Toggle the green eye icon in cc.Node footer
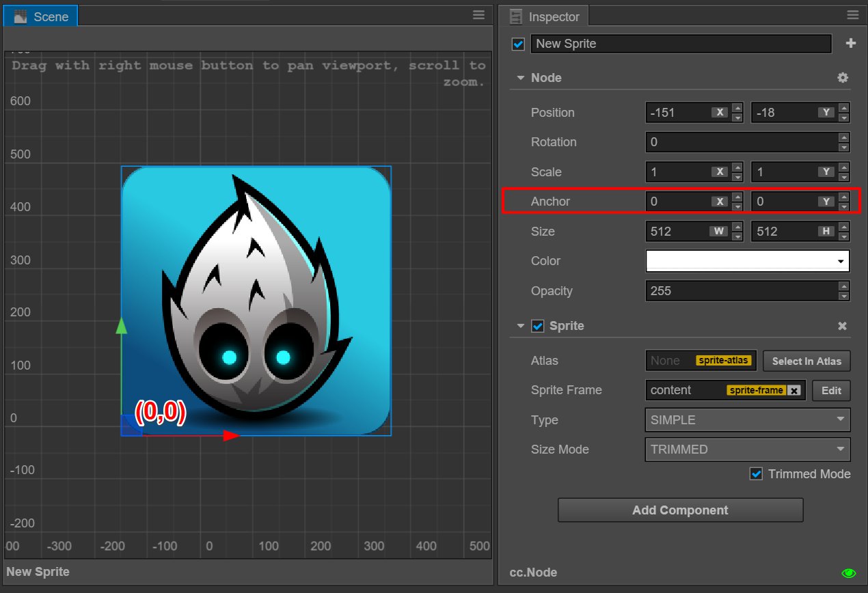 pos(849,573)
